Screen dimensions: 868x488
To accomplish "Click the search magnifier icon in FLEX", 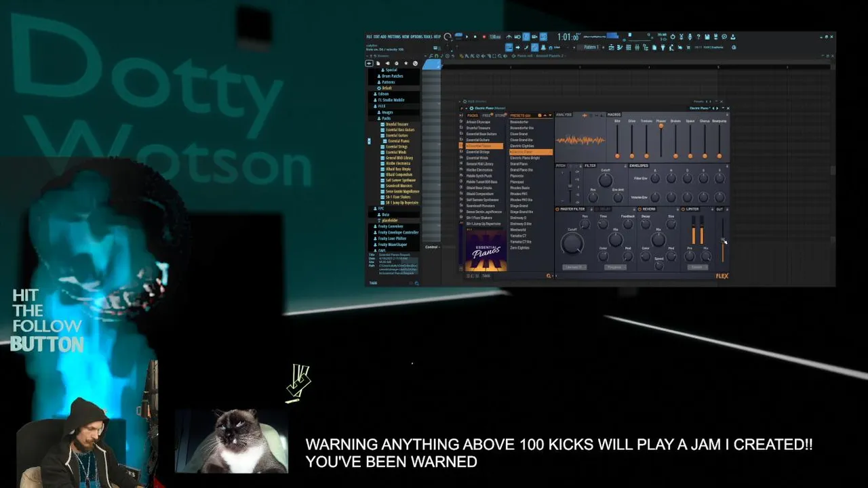I will 549,276.
